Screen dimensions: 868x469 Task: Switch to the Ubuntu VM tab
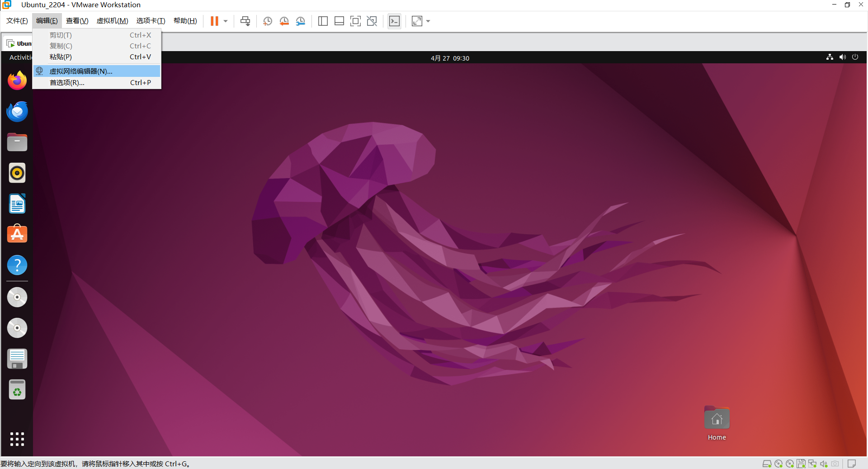18,43
